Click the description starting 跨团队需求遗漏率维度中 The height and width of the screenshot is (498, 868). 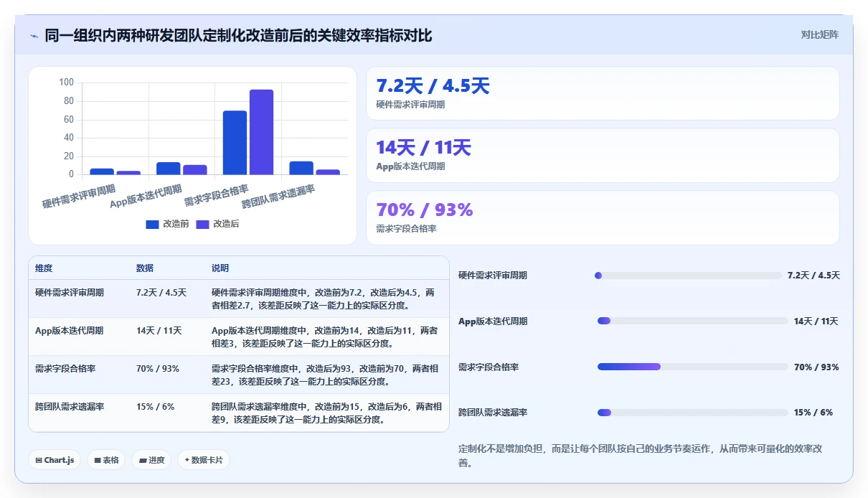tap(326, 413)
